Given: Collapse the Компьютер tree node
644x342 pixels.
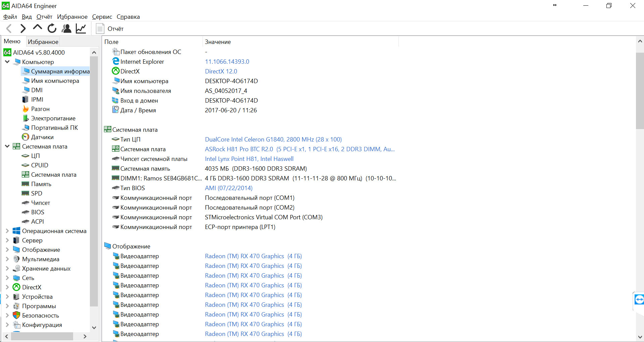Looking at the screenshot, I should tap(7, 62).
